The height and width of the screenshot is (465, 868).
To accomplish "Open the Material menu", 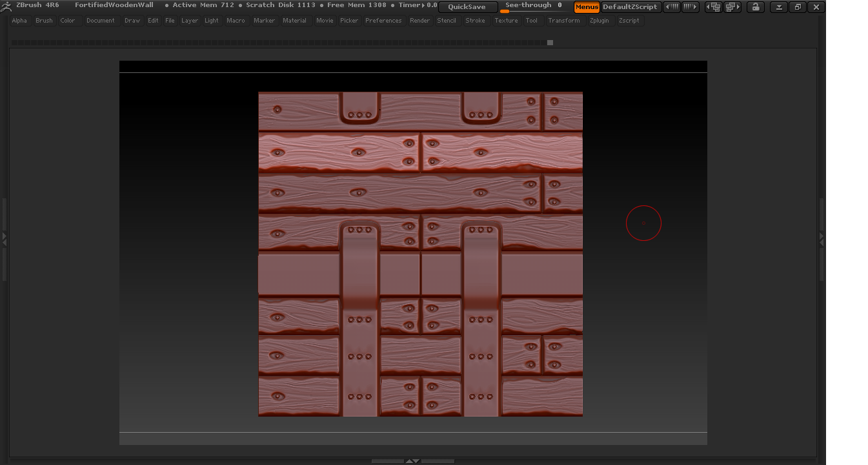I will click(x=294, y=21).
